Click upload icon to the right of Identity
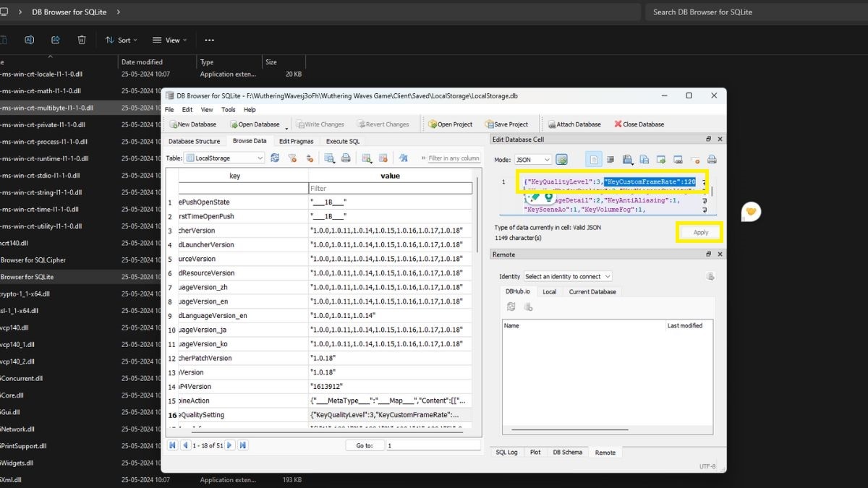868x488 pixels. [x=710, y=276]
